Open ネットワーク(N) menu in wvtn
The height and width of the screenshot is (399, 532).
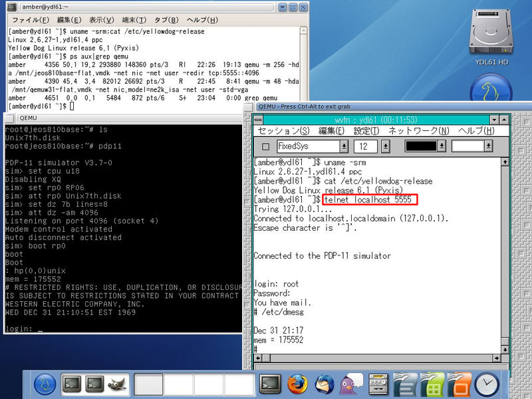[x=419, y=130]
